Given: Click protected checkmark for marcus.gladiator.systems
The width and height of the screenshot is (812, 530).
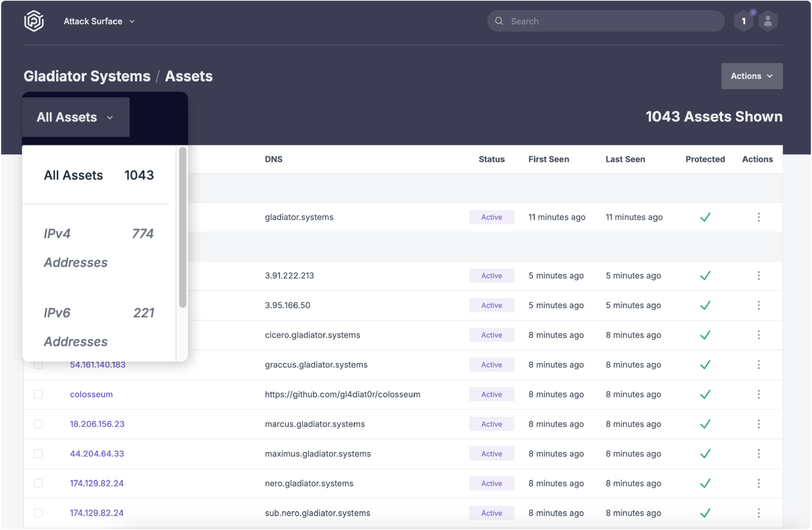Looking at the screenshot, I should [x=705, y=424].
